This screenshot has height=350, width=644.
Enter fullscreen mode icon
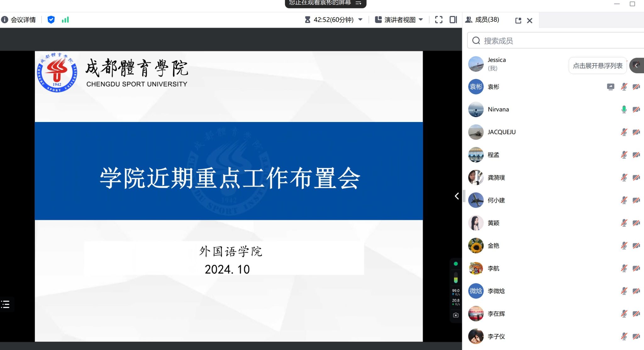(439, 20)
